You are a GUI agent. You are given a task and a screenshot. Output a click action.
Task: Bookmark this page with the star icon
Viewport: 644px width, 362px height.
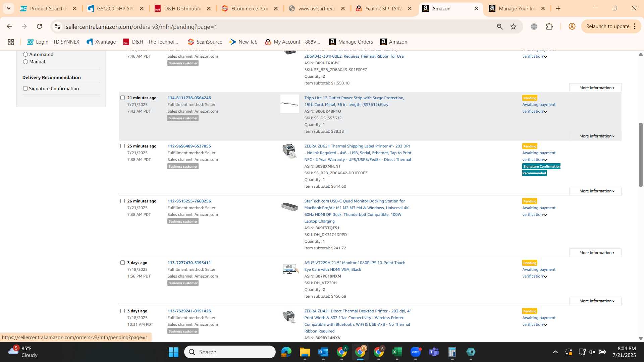click(513, 26)
